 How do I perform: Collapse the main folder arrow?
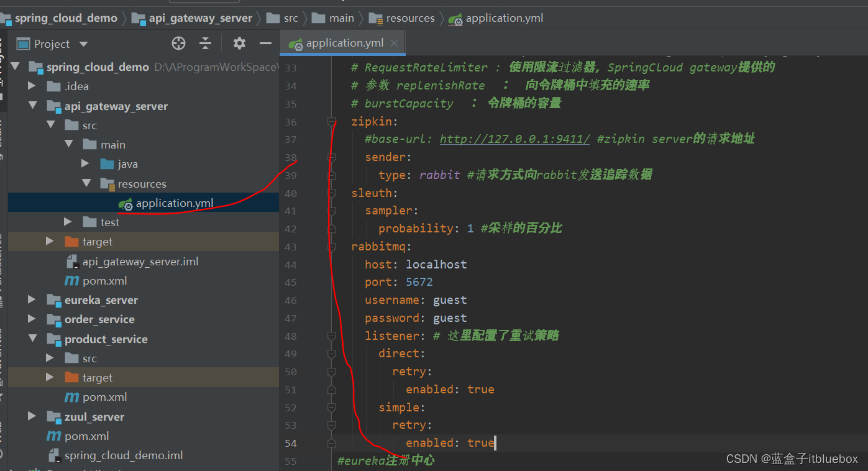[x=68, y=145]
